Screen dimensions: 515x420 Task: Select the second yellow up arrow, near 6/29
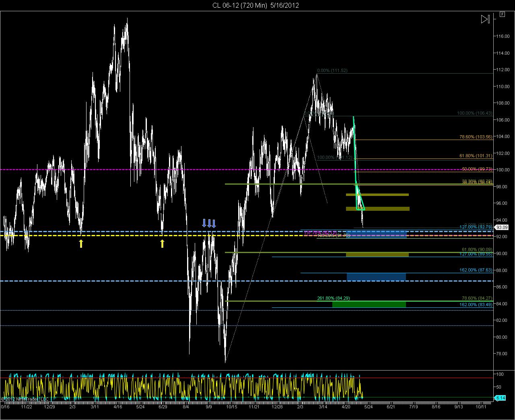pyautogui.click(x=162, y=243)
